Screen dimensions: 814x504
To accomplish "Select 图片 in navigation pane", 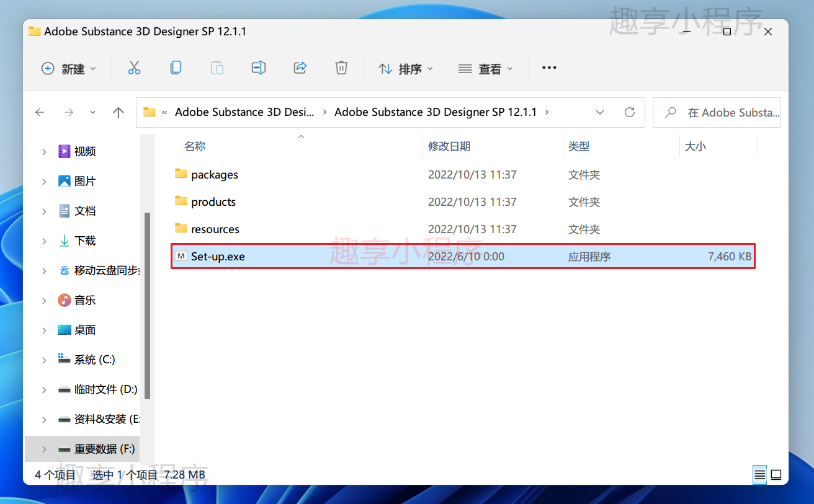I will click(x=85, y=181).
